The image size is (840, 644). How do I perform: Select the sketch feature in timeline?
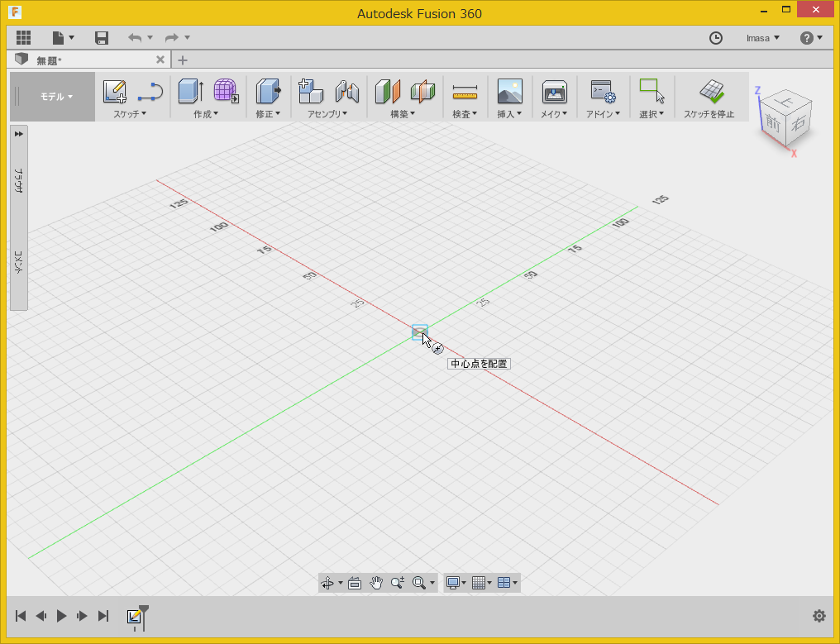pyautogui.click(x=134, y=616)
